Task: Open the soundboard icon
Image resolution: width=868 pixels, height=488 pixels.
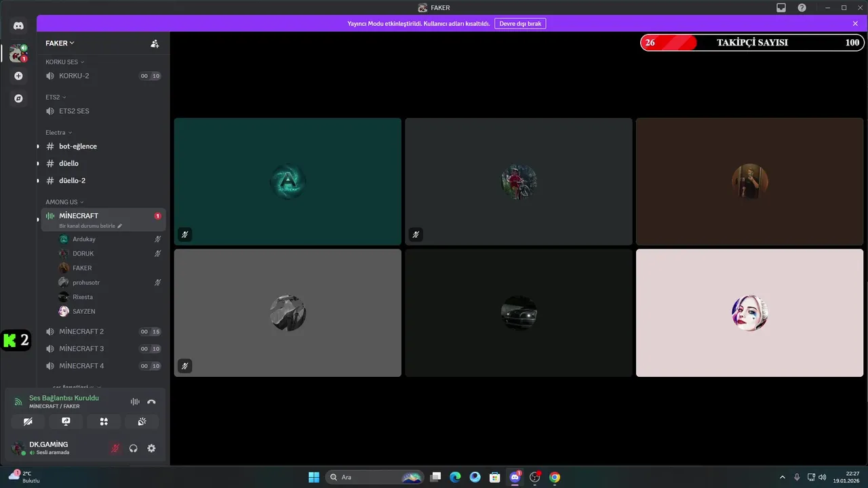Action: (142, 422)
